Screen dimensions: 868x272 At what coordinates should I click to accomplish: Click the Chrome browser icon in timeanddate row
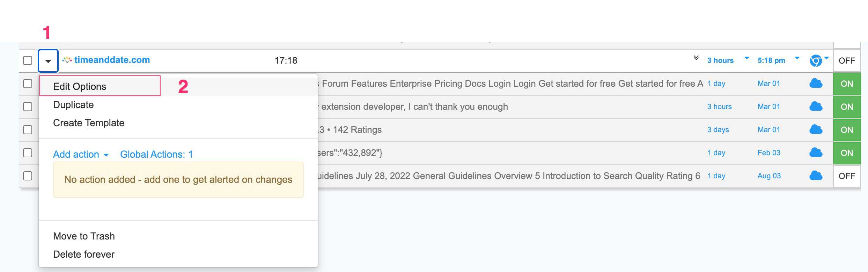coord(816,61)
